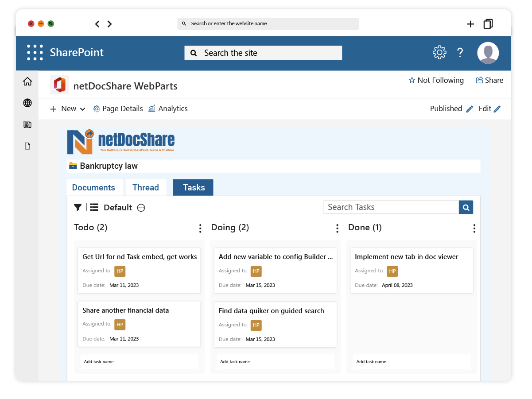Click the Done (1) column heading
The width and height of the screenshot is (532, 399).
[365, 228]
